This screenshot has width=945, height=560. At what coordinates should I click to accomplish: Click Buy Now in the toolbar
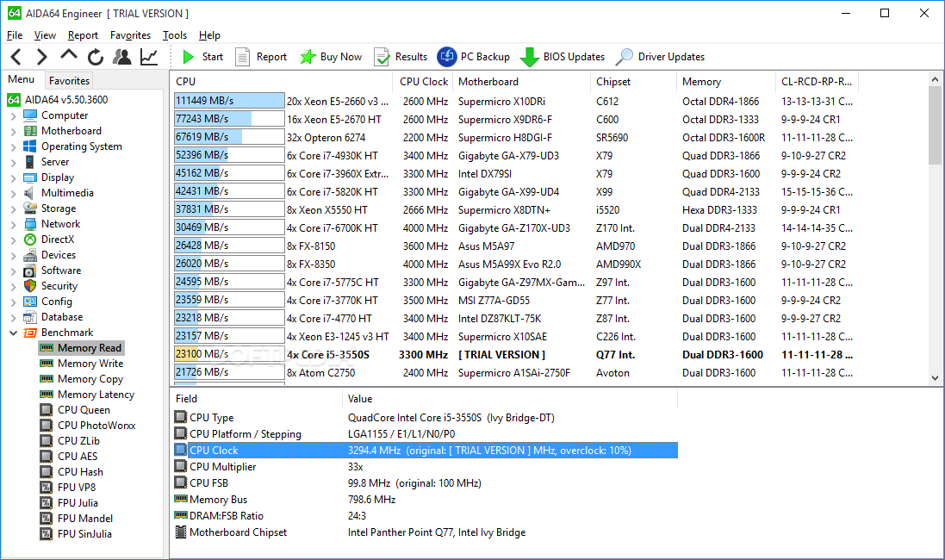[x=332, y=57]
